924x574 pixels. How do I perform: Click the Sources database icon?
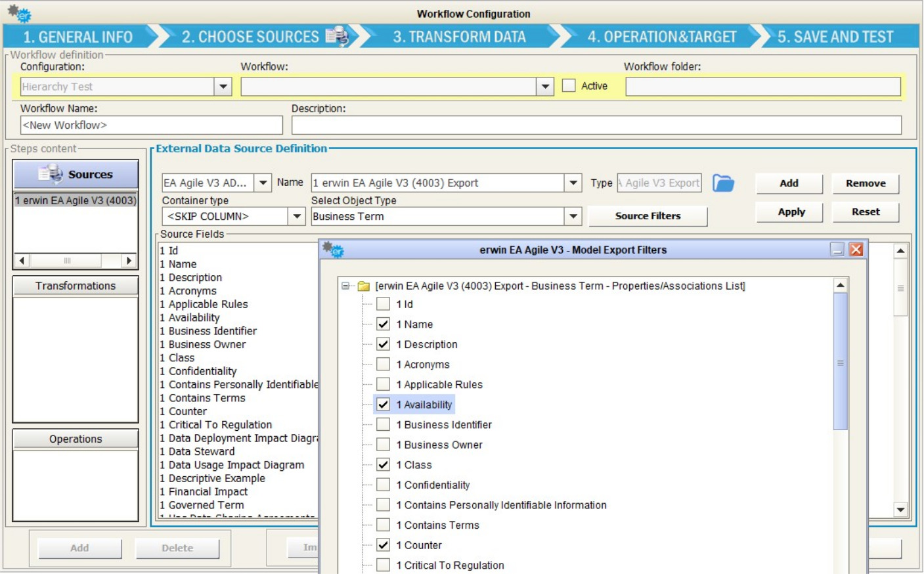[x=51, y=174]
